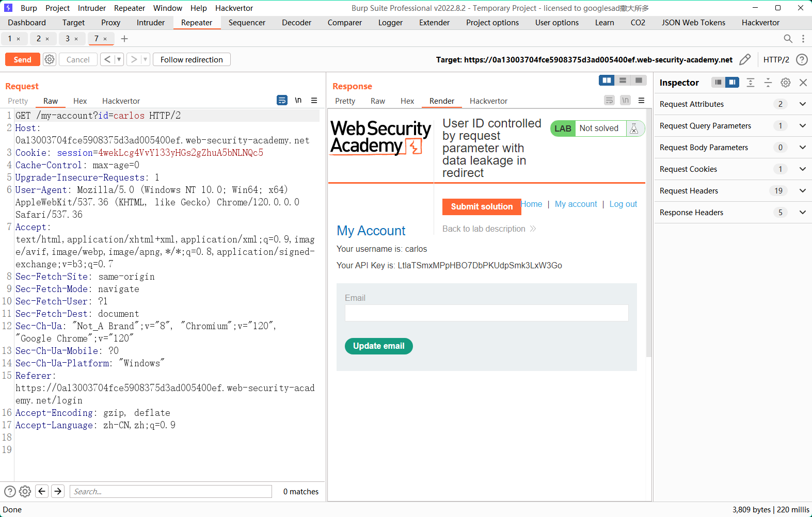Dock the Inspector layout to the left option
812x517 pixels.
[718, 82]
